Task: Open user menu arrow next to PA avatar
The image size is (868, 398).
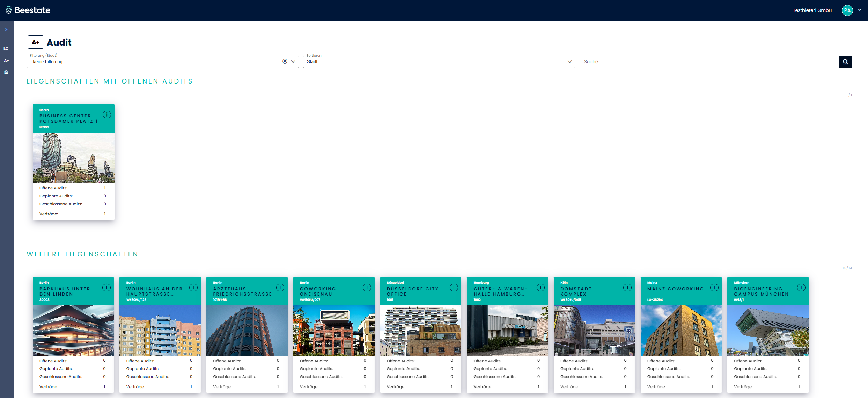Action: pyautogui.click(x=860, y=10)
